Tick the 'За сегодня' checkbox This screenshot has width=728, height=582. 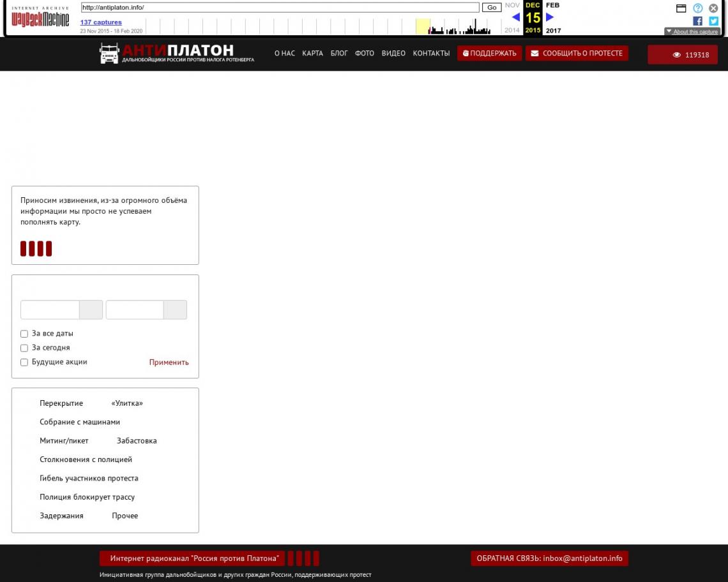pyautogui.click(x=24, y=348)
